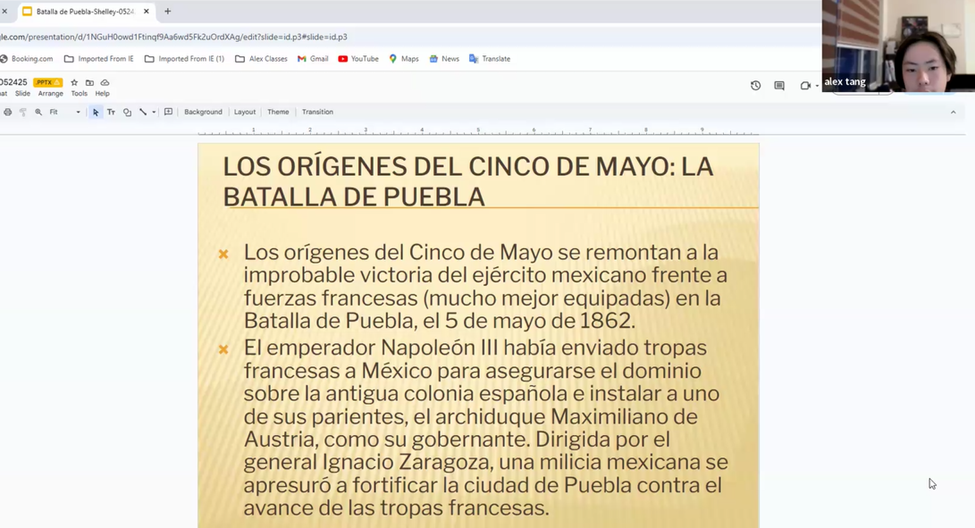Star this presentation as favorite
Screen dimensions: 975x528
pyautogui.click(x=74, y=82)
